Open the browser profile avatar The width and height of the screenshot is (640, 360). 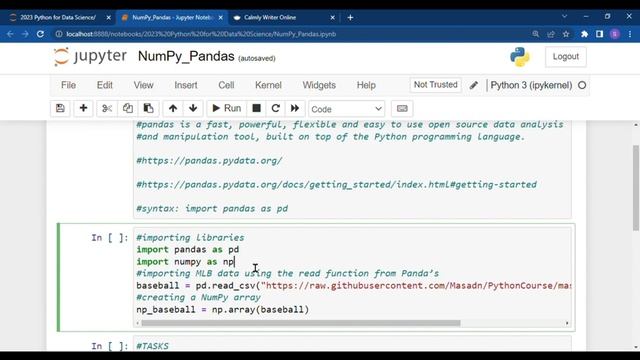click(615, 34)
